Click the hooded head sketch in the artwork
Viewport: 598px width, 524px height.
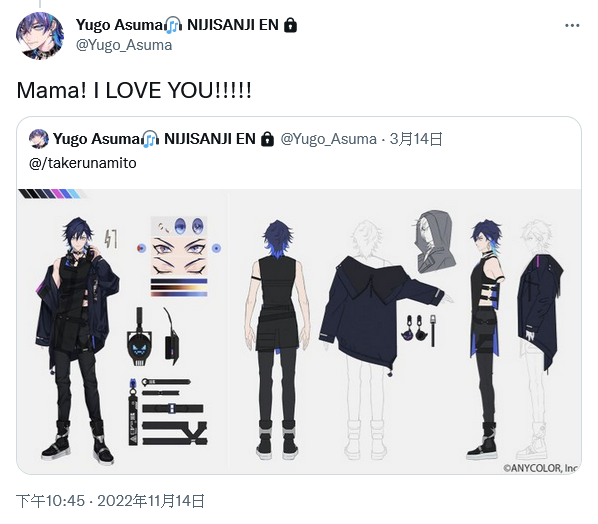pyautogui.click(x=435, y=241)
